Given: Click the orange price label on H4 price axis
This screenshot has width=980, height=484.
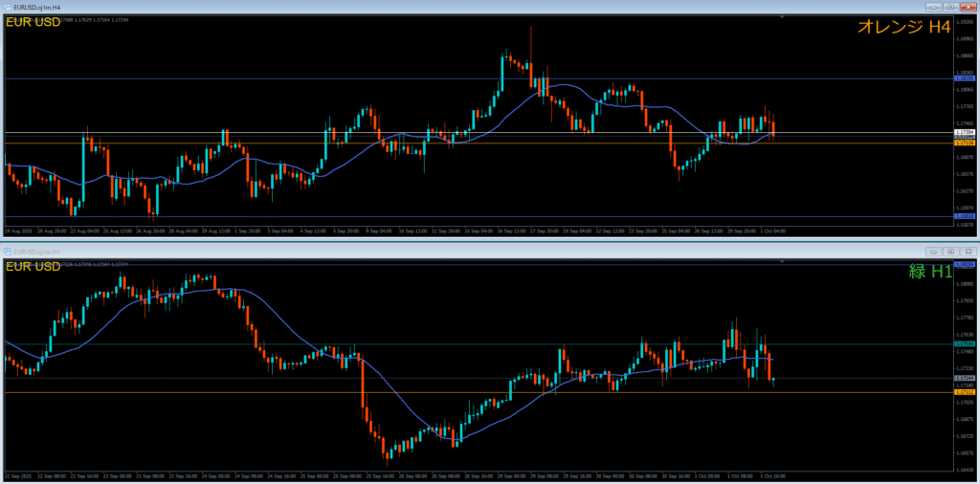Looking at the screenshot, I should pyautogui.click(x=965, y=143).
